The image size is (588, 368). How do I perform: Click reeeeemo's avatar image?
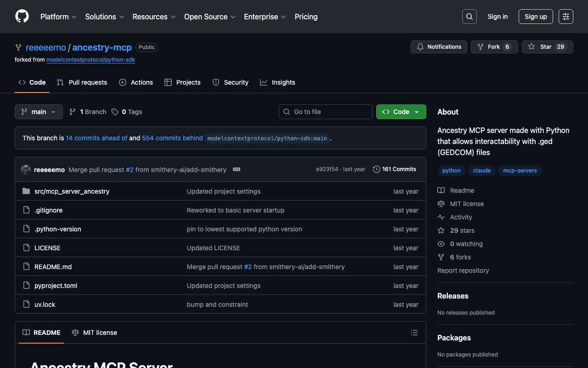click(x=26, y=169)
